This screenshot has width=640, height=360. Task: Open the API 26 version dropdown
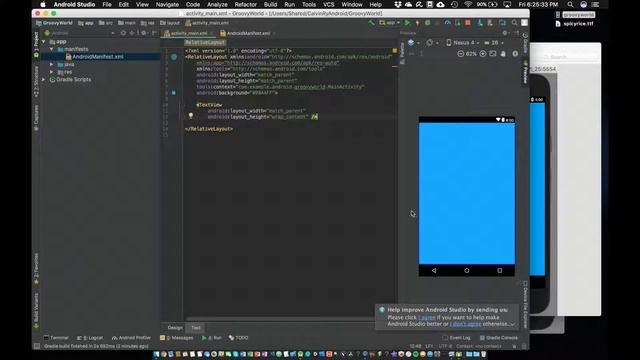click(494, 42)
